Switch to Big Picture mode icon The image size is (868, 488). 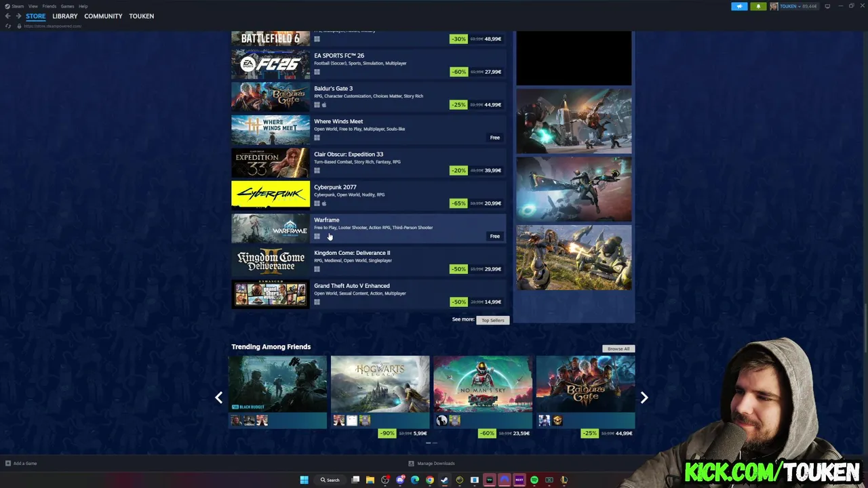[827, 6]
